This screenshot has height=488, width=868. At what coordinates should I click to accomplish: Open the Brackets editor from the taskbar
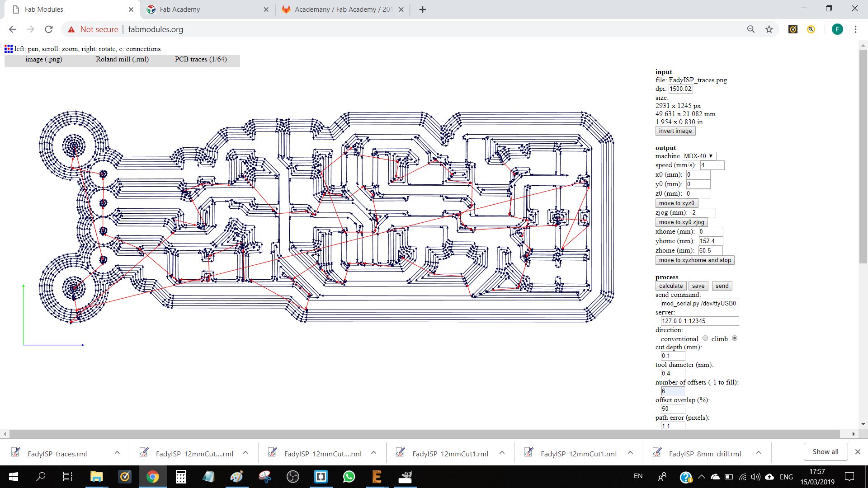pos(321,477)
